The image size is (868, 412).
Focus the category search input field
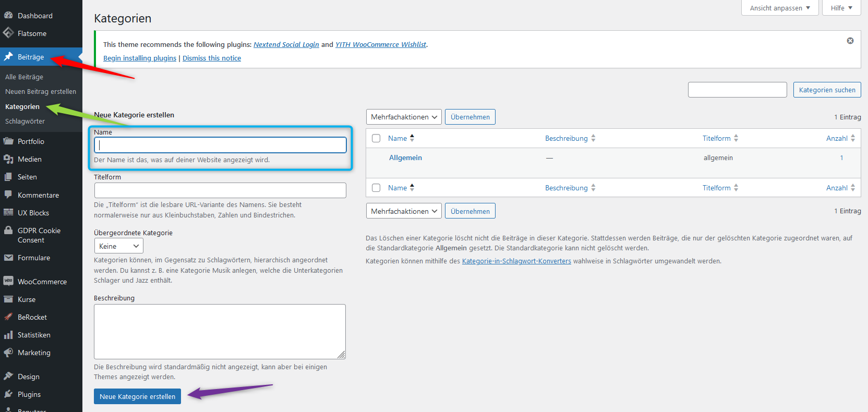click(x=738, y=90)
